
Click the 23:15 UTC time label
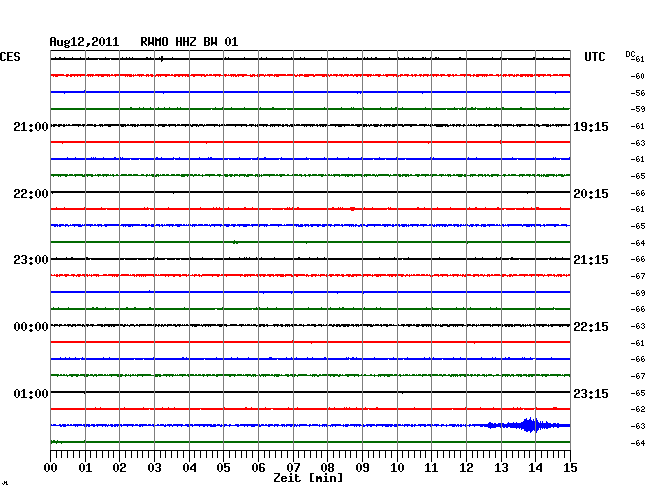pos(591,393)
